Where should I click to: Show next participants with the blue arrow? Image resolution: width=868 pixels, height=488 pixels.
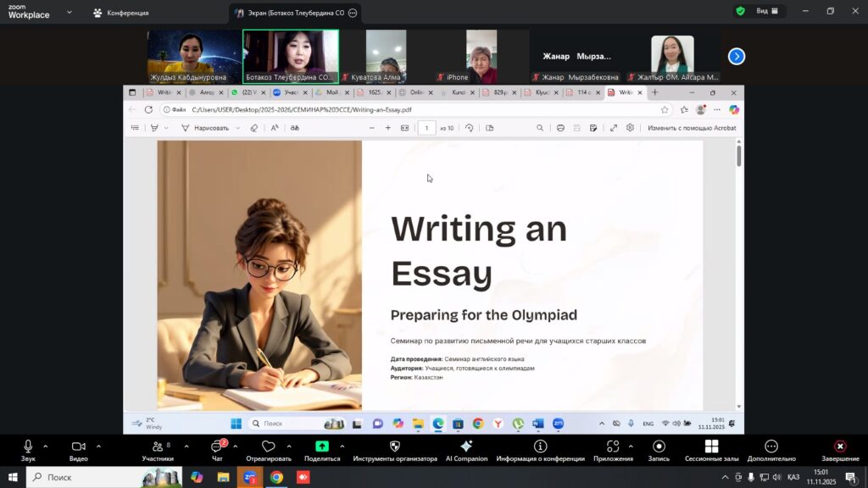pyautogui.click(x=737, y=56)
